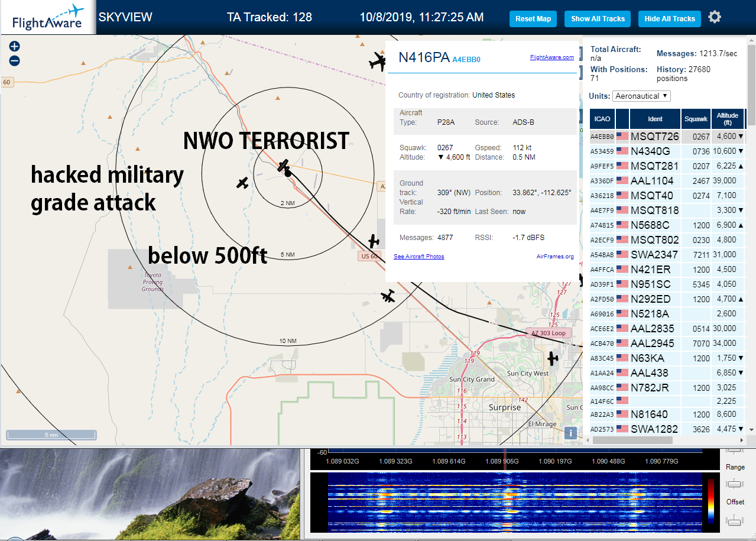Click Surprise city label on map

click(505, 407)
